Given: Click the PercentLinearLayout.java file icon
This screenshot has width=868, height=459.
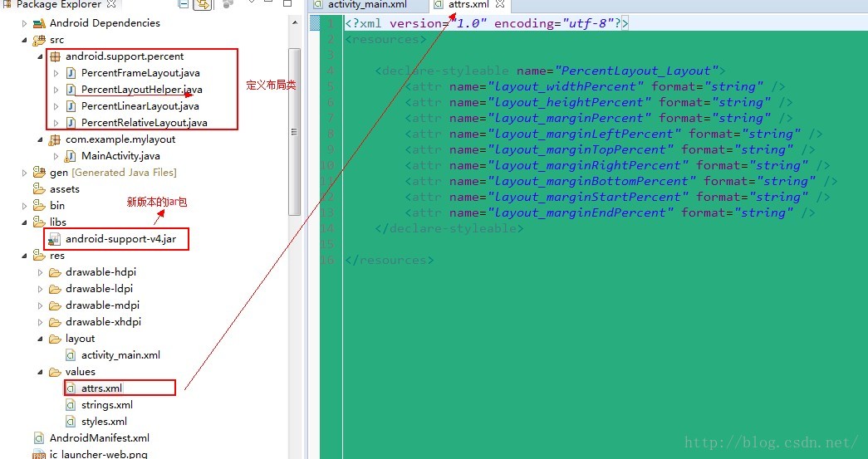Looking at the screenshot, I should point(71,106).
